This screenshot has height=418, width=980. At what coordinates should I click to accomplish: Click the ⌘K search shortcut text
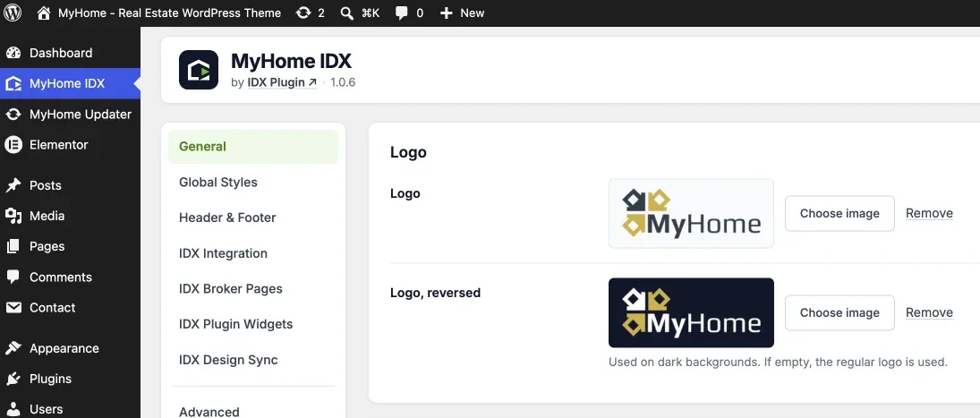(371, 13)
